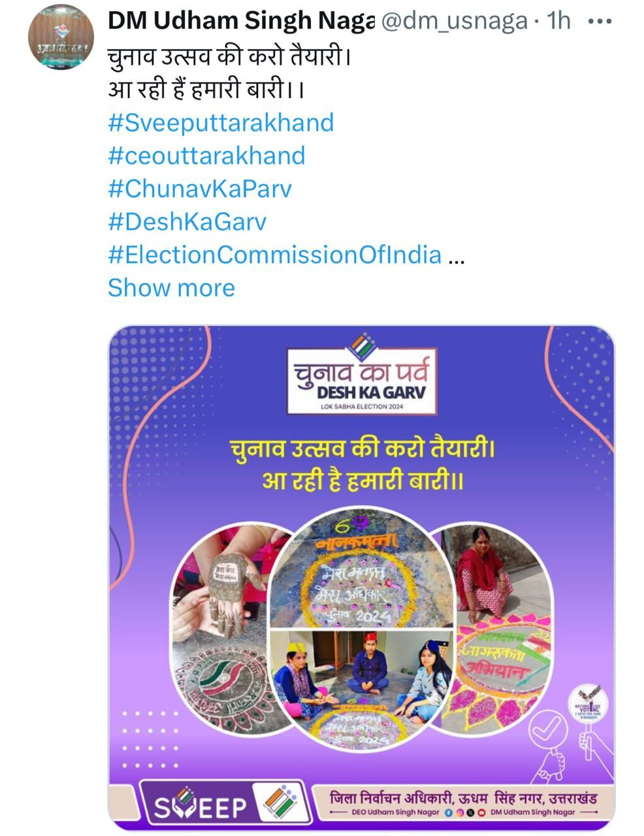
Task: Click the DM Udham Singh Nagar display name
Action: [241, 22]
